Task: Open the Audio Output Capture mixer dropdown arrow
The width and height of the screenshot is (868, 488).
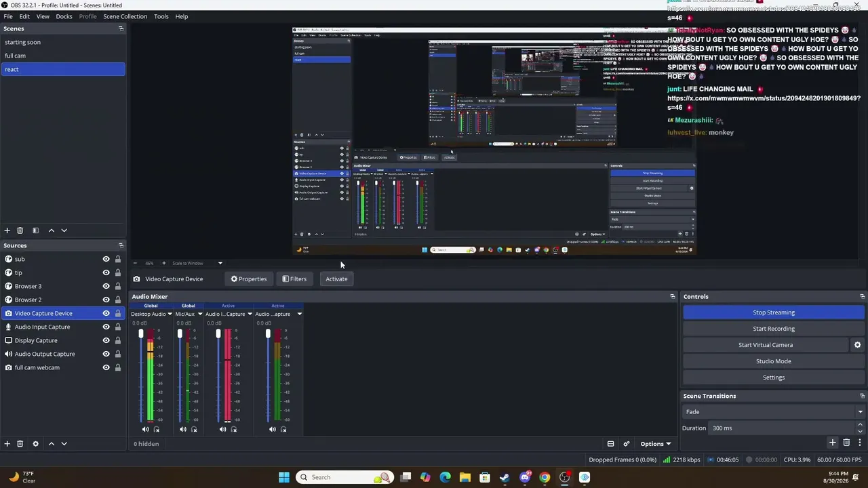Action: point(299,314)
